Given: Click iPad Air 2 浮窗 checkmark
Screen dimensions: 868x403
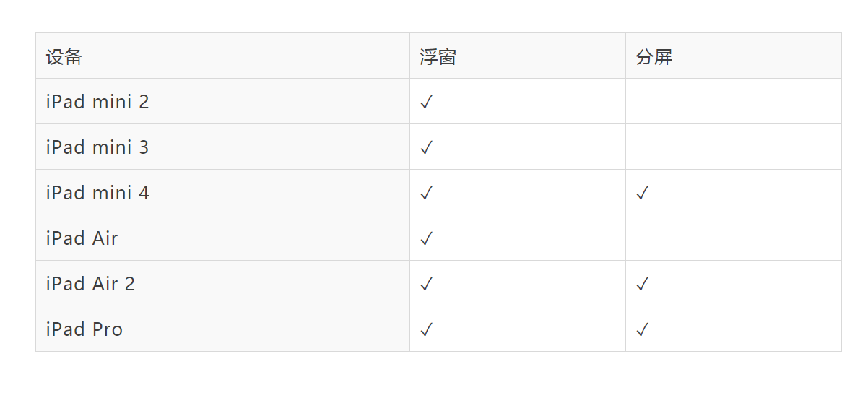Looking at the screenshot, I should click(426, 285).
